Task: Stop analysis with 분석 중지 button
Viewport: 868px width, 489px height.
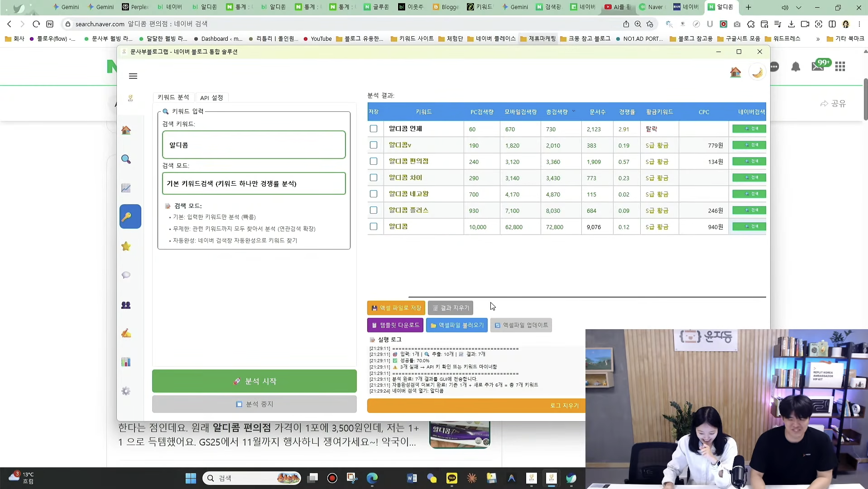Action: [254, 404]
